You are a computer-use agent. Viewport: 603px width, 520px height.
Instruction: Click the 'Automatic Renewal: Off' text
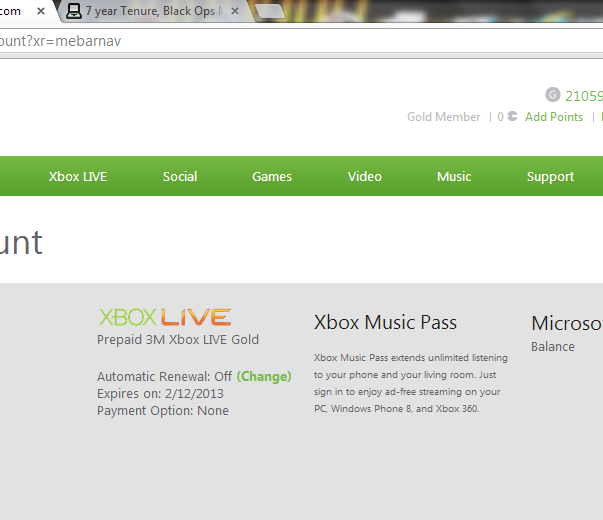coord(164,376)
